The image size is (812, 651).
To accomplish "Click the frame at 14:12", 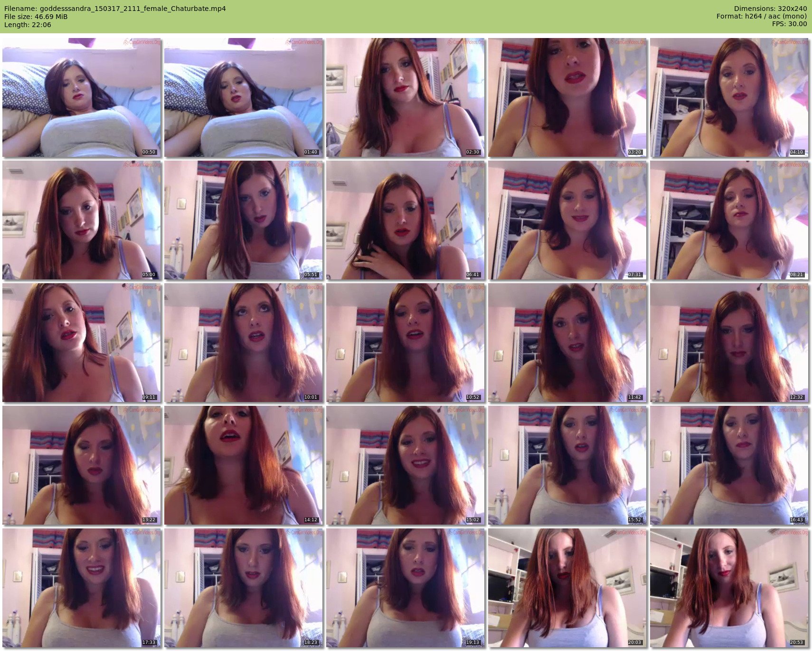I will (244, 465).
